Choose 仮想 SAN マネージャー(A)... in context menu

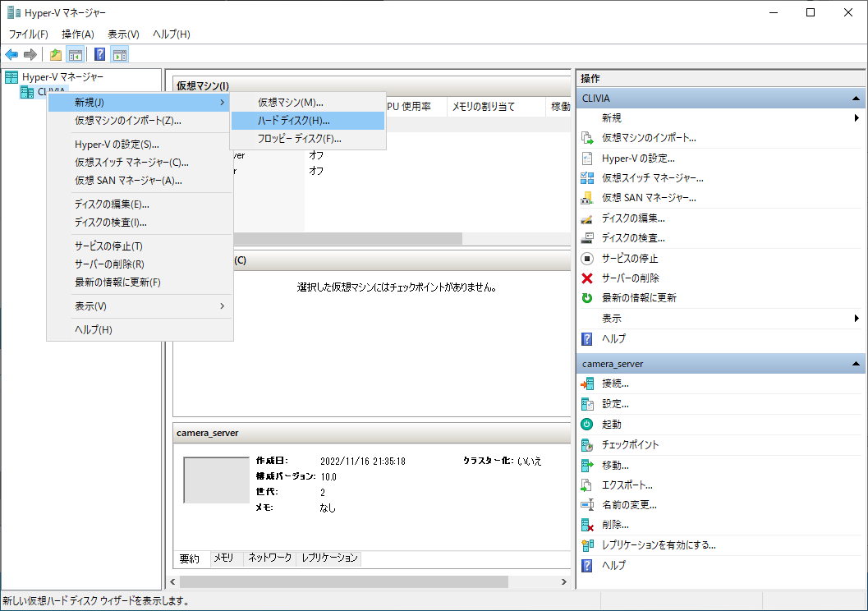tap(140, 181)
